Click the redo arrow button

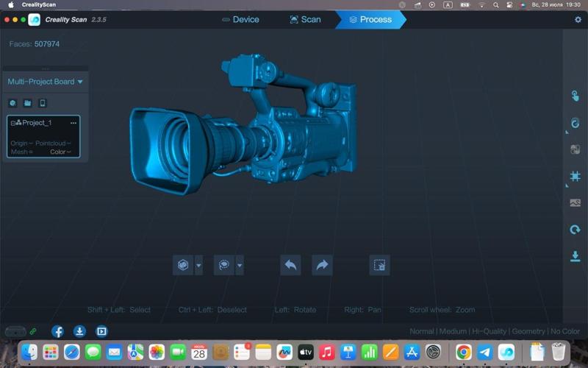point(322,266)
